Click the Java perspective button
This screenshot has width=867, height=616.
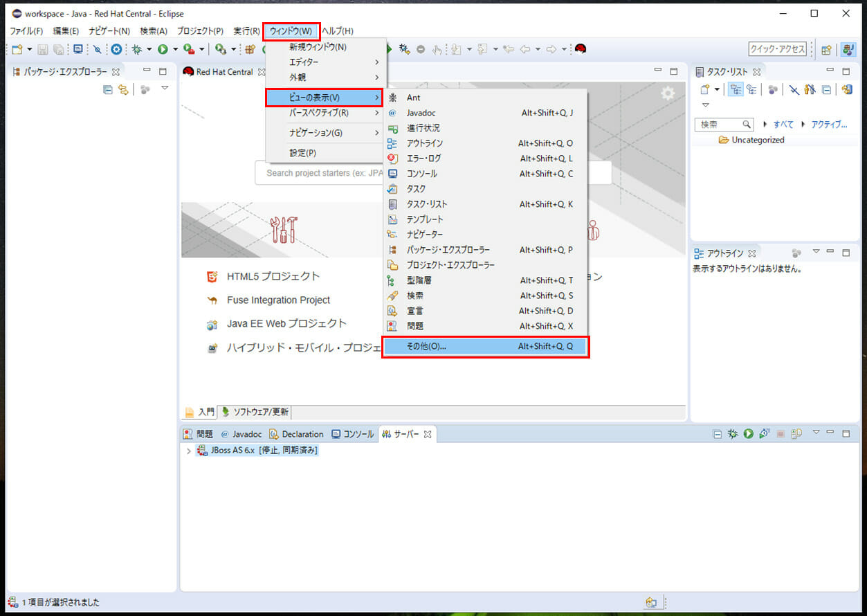847,49
